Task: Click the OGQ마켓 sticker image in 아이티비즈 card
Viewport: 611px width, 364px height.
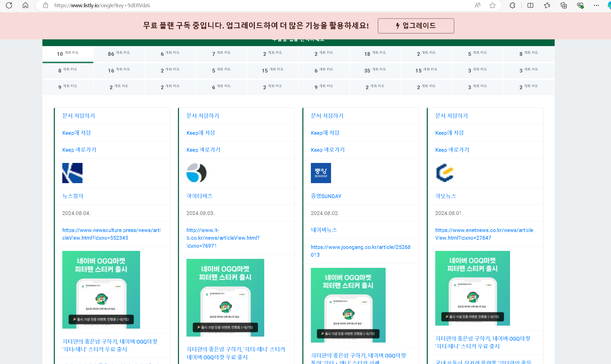Action: click(x=225, y=298)
